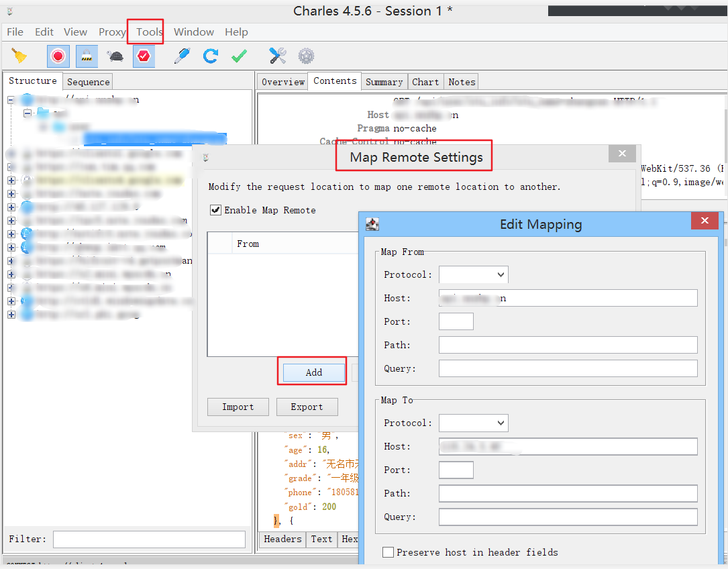The width and height of the screenshot is (728, 569).
Task: Select the Contents tab
Action: (335, 81)
